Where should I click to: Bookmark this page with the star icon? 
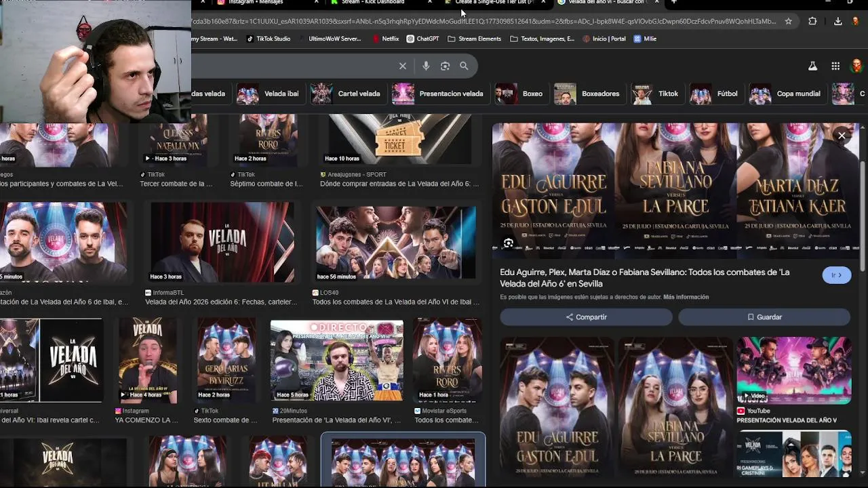pyautogui.click(x=788, y=21)
